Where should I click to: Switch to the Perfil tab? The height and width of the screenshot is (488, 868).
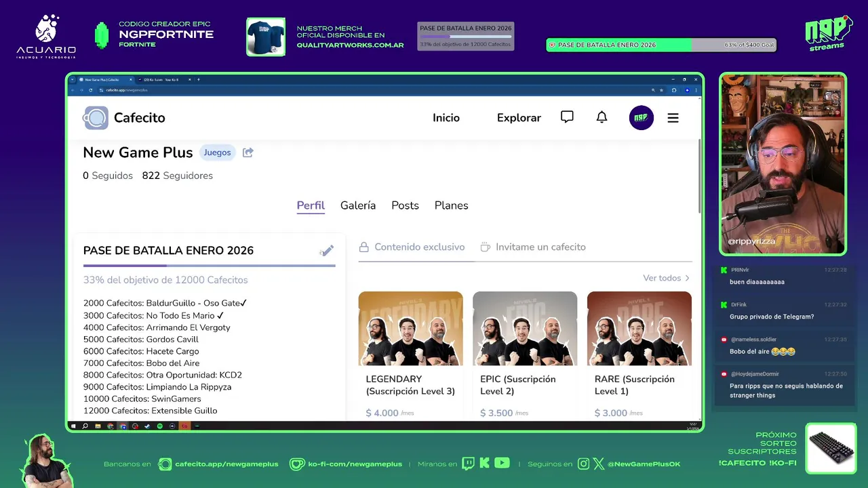(x=311, y=205)
